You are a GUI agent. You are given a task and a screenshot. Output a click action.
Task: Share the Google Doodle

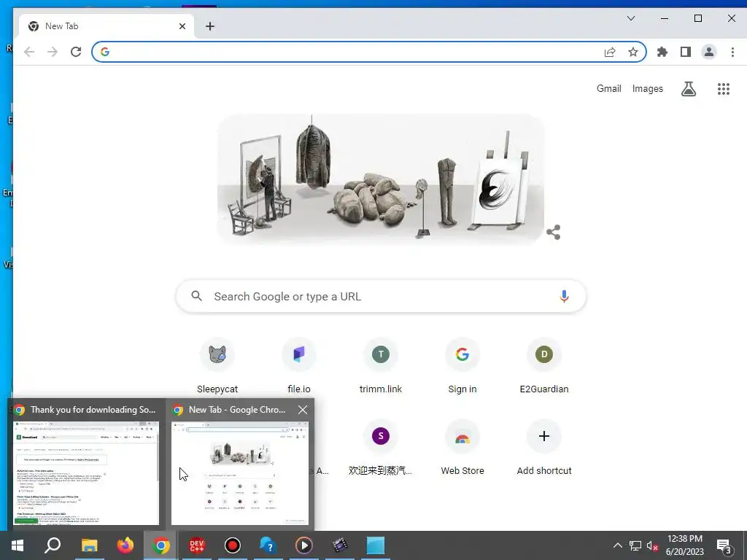(553, 233)
